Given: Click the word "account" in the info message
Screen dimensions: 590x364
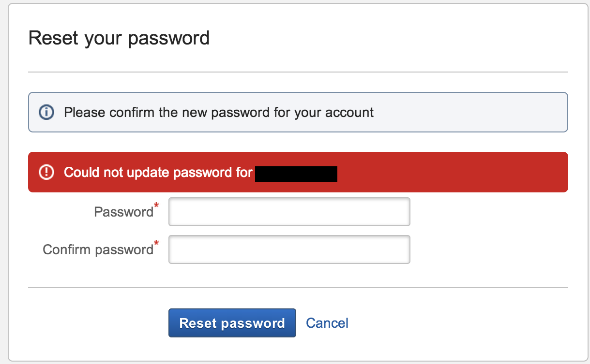Looking at the screenshot, I should (x=349, y=113).
